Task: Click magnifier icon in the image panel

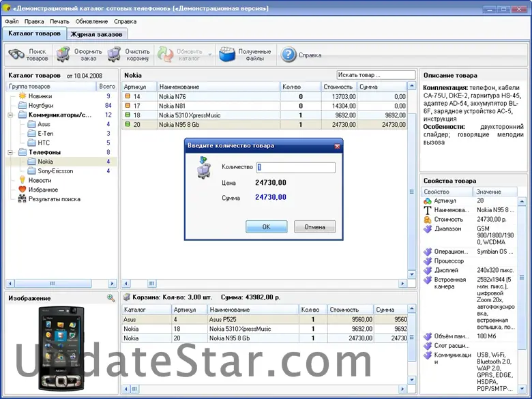Action: 111,298
